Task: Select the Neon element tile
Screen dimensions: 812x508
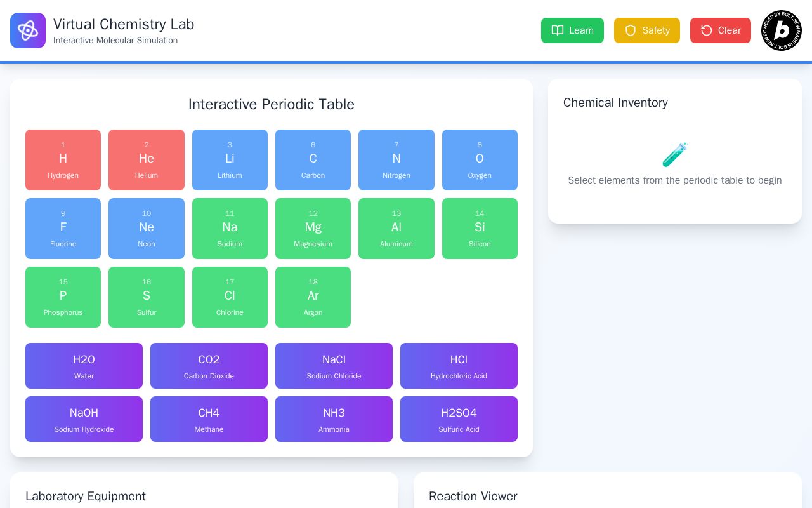Action: click(x=147, y=229)
